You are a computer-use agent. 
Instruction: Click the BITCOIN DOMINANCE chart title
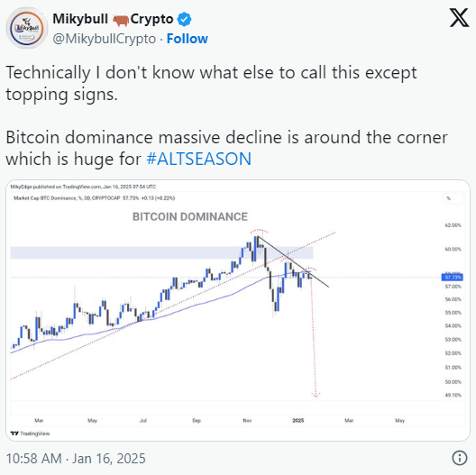(x=190, y=216)
